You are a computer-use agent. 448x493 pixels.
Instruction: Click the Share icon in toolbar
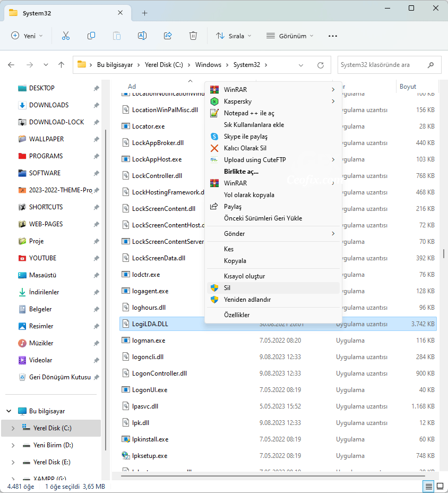coord(168,36)
